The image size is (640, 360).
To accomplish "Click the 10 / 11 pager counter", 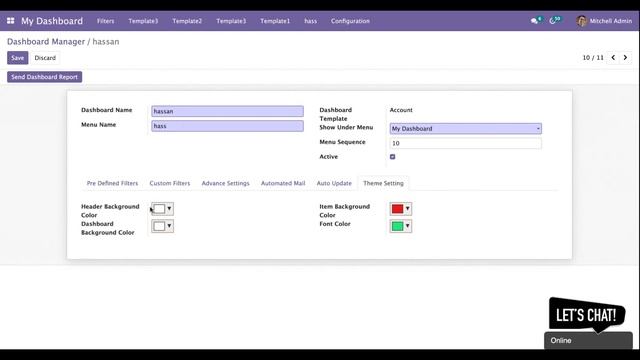I will [593, 58].
